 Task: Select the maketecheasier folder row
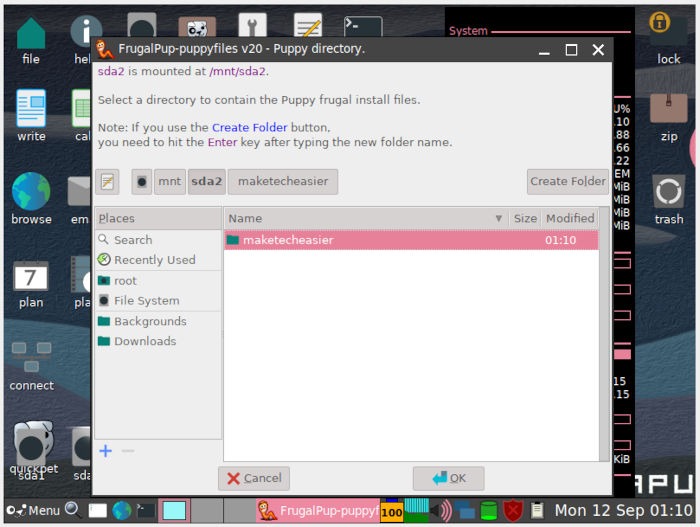pyautogui.click(x=411, y=240)
